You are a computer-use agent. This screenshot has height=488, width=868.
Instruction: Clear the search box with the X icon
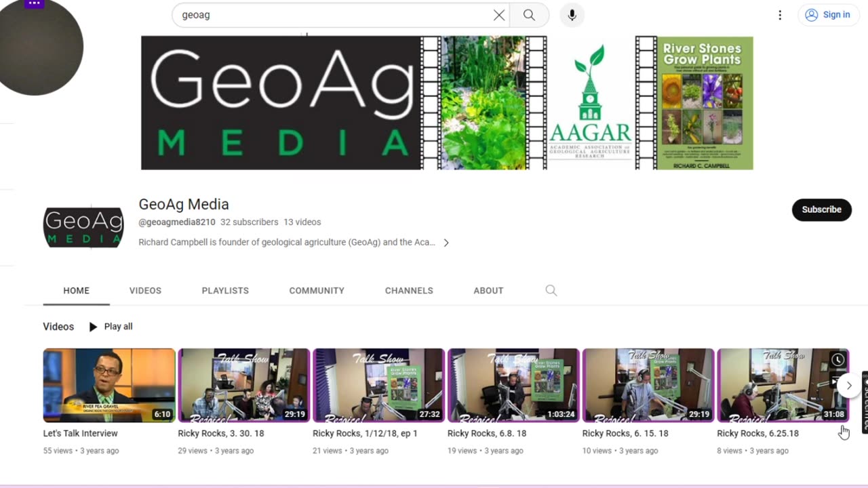(499, 15)
